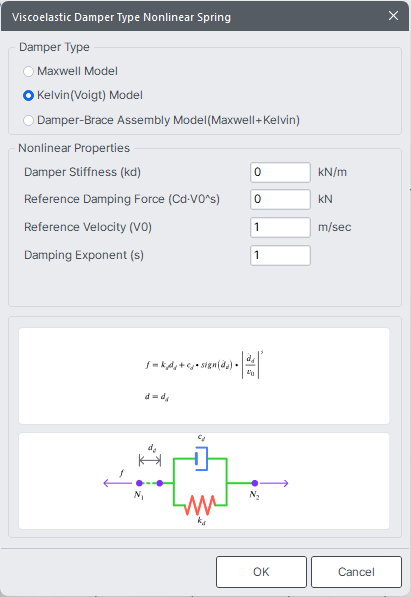Click the Nonlinear Properties group label

tap(74, 148)
